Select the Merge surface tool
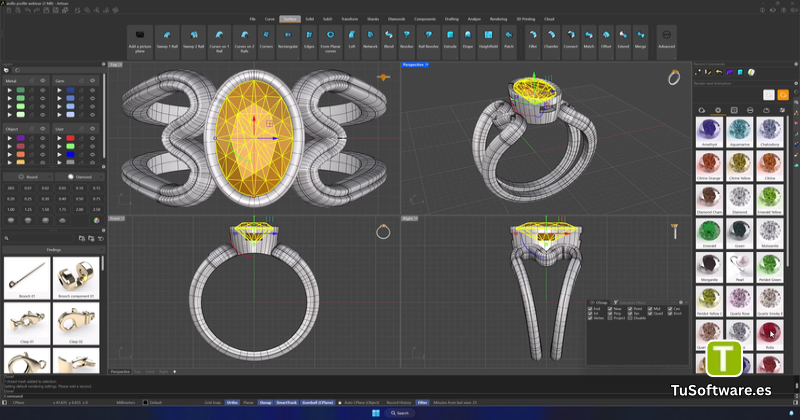 coord(640,40)
